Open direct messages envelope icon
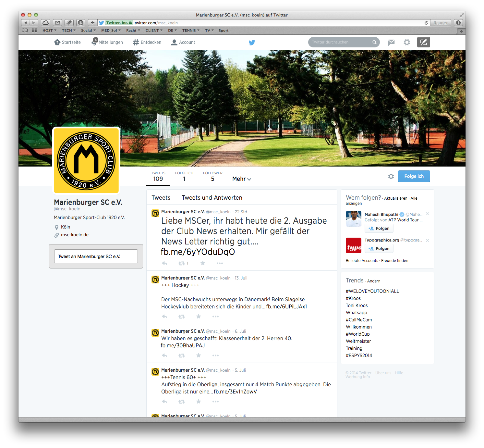Image resolution: width=484 pixels, height=448 pixels. click(391, 42)
